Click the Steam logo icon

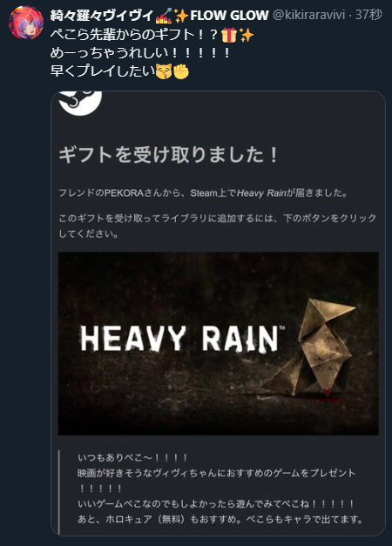(80, 102)
